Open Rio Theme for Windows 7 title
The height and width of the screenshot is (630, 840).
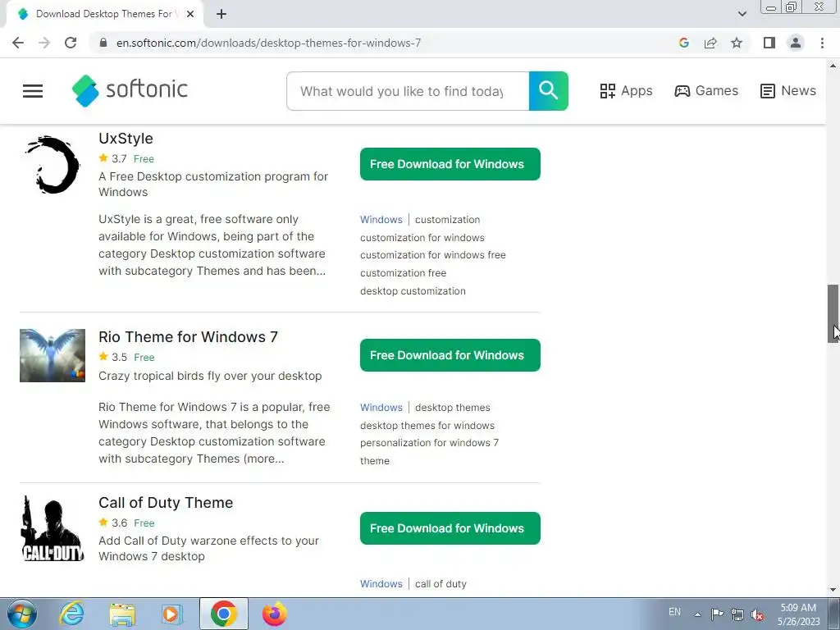tap(188, 337)
